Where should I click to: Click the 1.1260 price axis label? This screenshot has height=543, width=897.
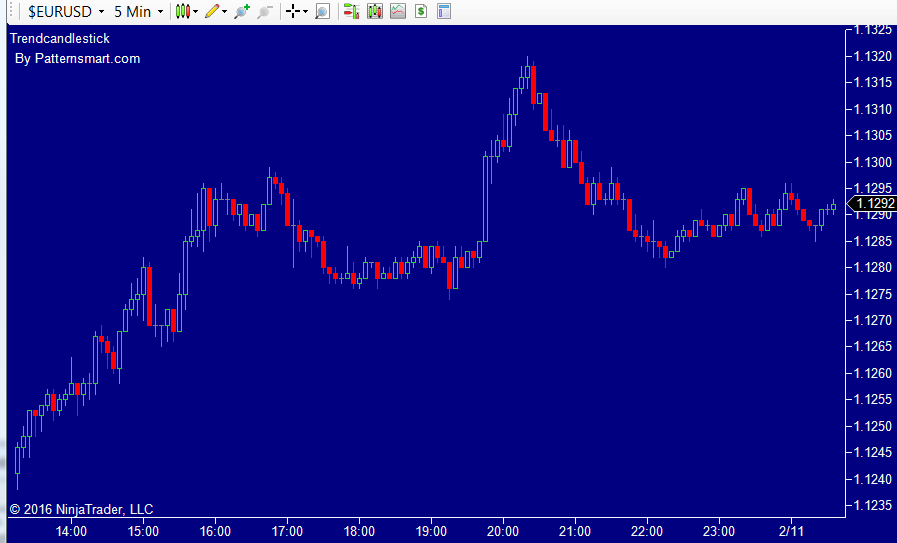[x=872, y=373]
